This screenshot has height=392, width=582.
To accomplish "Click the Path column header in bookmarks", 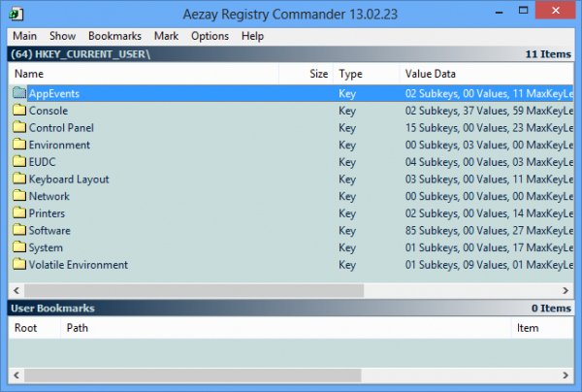I will point(286,328).
